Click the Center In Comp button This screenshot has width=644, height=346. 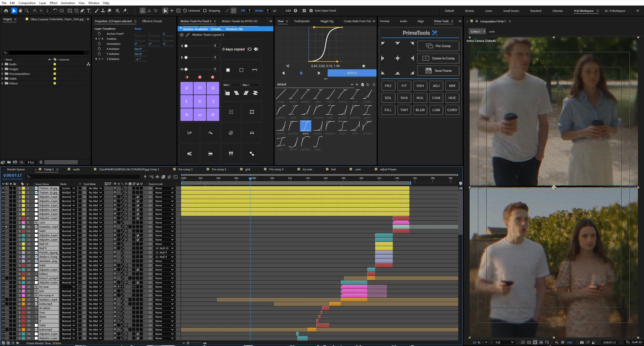[x=438, y=58]
